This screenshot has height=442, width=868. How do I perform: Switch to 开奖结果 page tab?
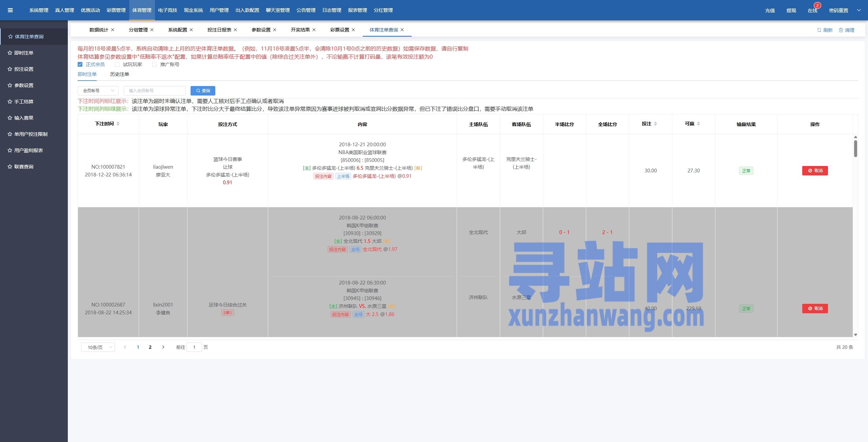coord(300,30)
